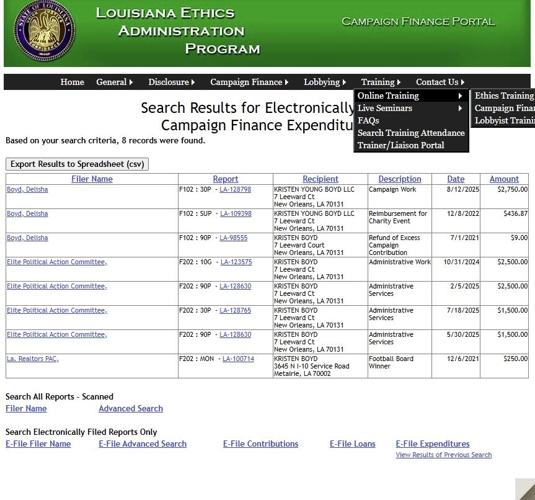535x500 pixels.
Task: Expand the Campaign Finance menu
Action: (x=249, y=82)
